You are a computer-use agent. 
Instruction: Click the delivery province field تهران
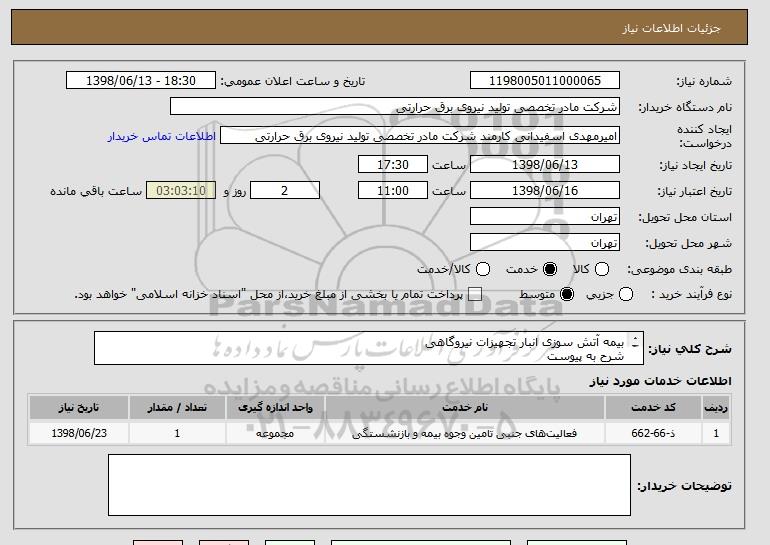pos(545,217)
